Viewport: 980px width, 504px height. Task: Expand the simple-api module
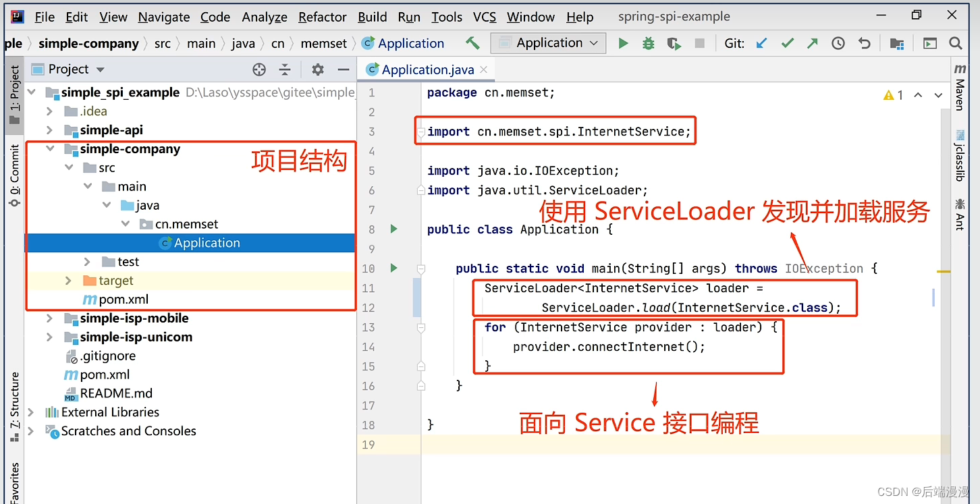49,130
